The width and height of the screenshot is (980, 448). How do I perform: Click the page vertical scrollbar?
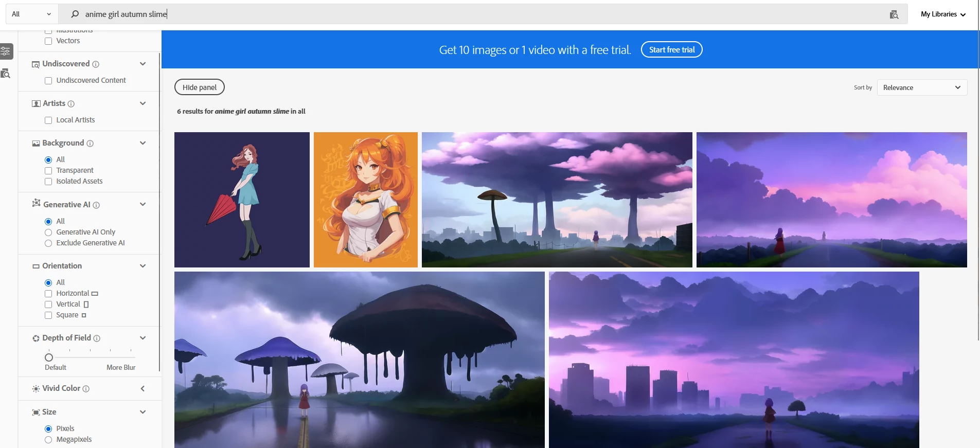coord(978,170)
